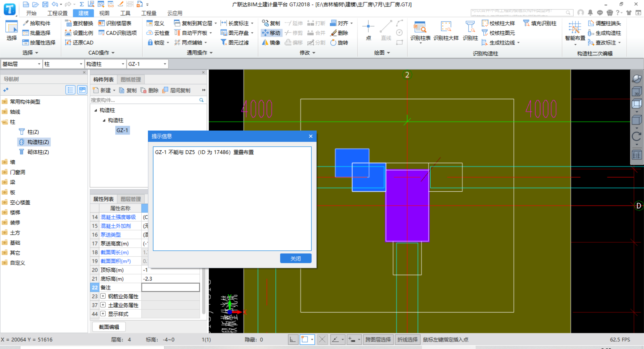Click 设置比例 set scale tool

(x=79, y=33)
